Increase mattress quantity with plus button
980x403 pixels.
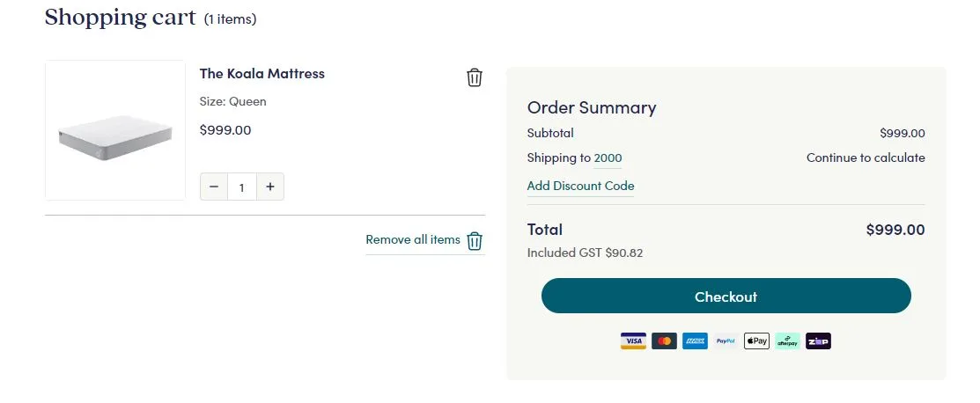pos(270,187)
